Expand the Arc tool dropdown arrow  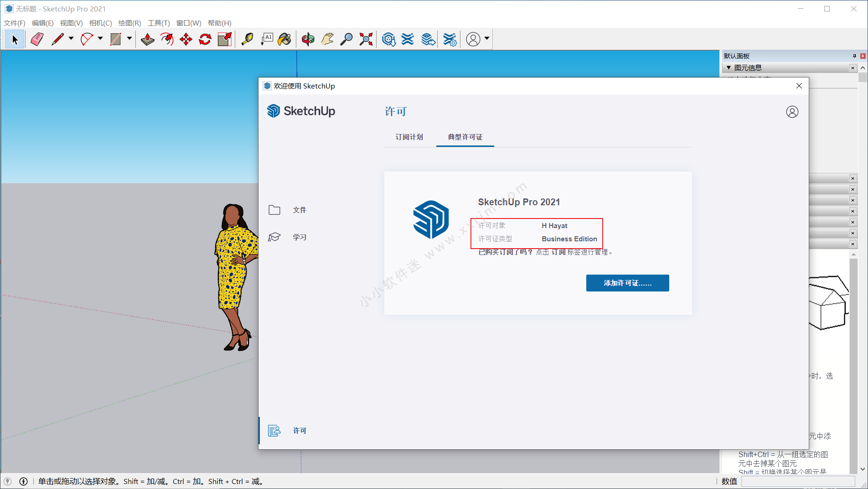pyautogui.click(x=100, y=39)
